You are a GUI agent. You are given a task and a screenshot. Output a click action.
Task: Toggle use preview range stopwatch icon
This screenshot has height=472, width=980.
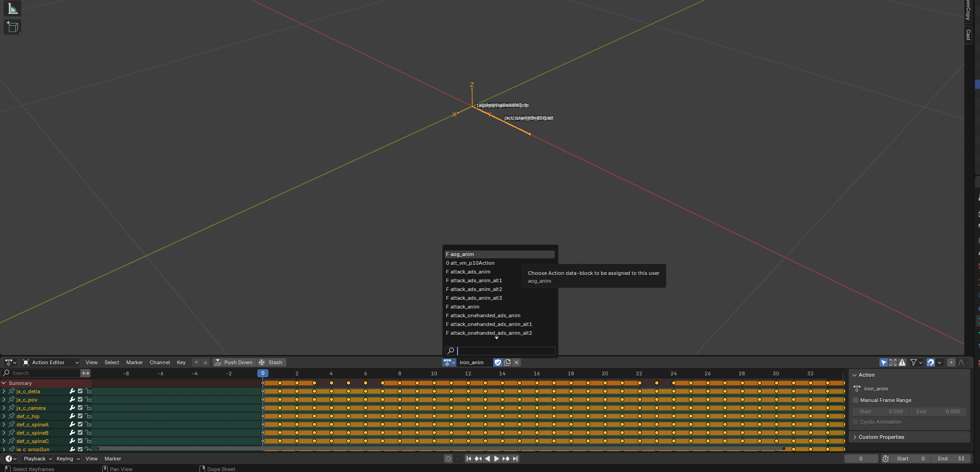click(886, 459)
